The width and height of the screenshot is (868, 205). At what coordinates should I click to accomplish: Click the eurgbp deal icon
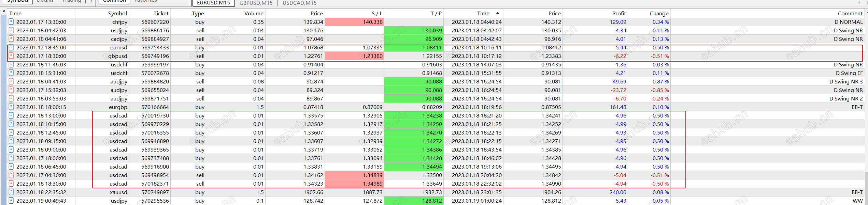point(11,107)
